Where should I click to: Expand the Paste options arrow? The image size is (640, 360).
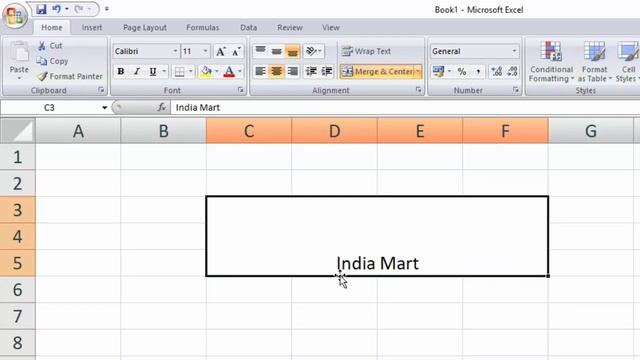tap(19, 78)
